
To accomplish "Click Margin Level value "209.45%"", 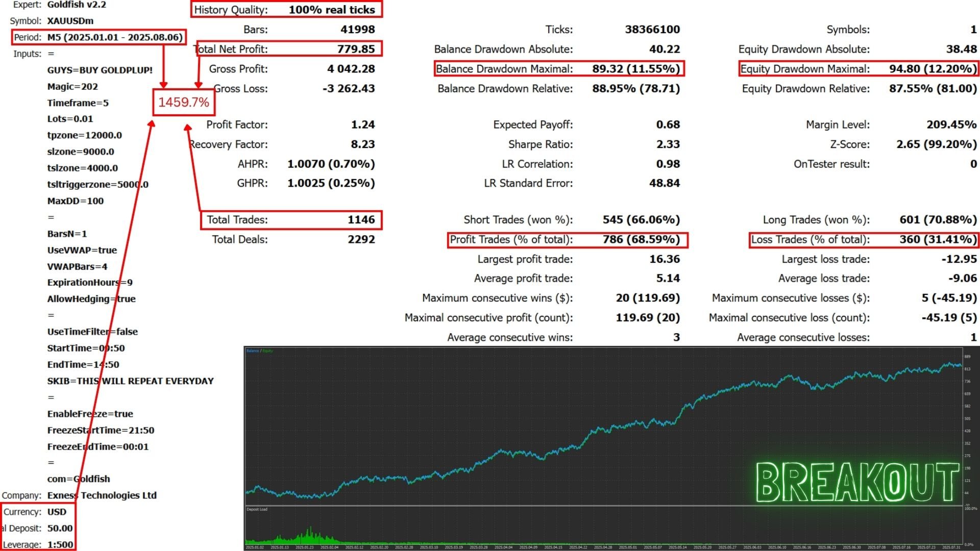I will pos(951,124).
